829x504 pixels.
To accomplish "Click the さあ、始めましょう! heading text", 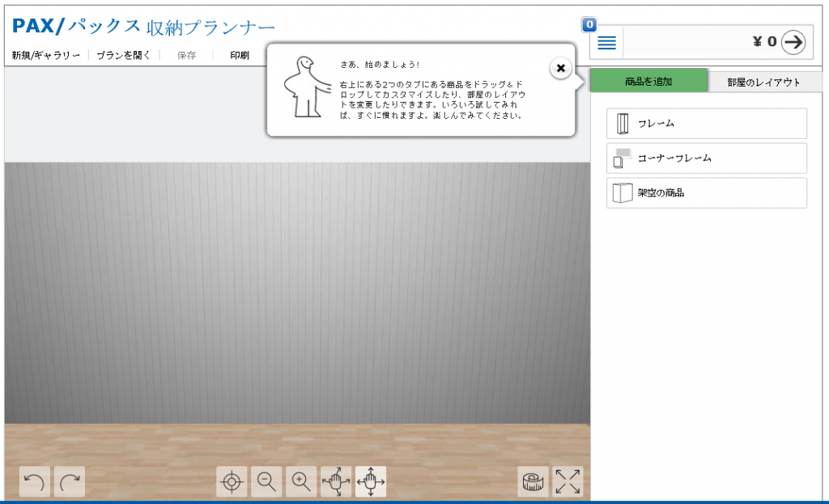I will click(380, 65).
